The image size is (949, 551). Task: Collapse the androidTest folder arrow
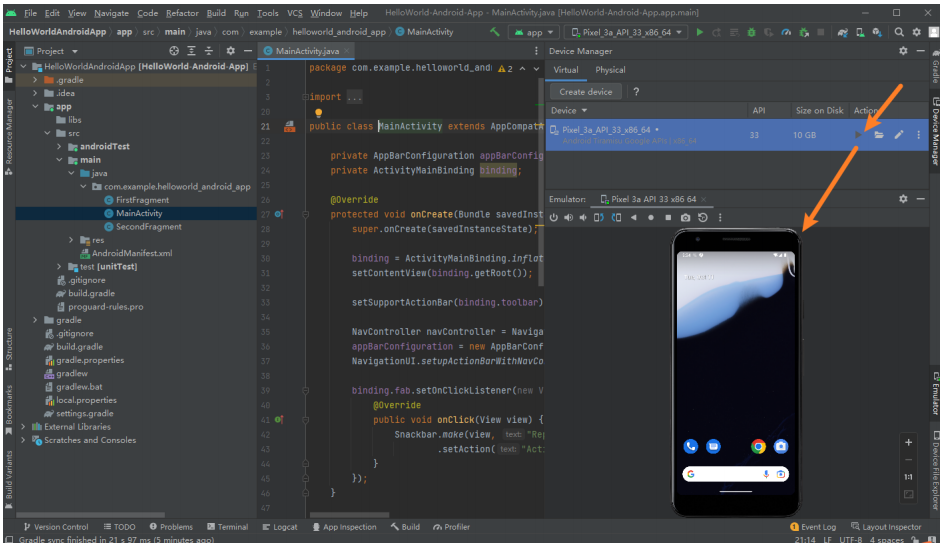pos(59,146)
